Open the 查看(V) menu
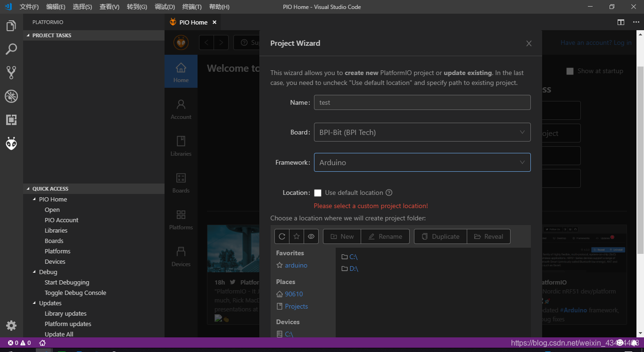The image size is (644, 352). 110,7
